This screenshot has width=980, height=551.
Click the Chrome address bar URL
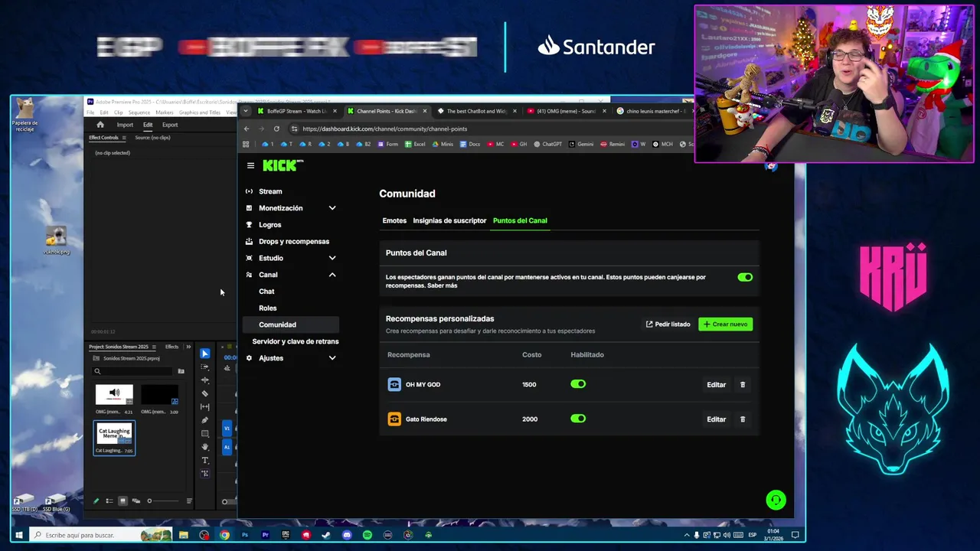[x=384, y=129]
